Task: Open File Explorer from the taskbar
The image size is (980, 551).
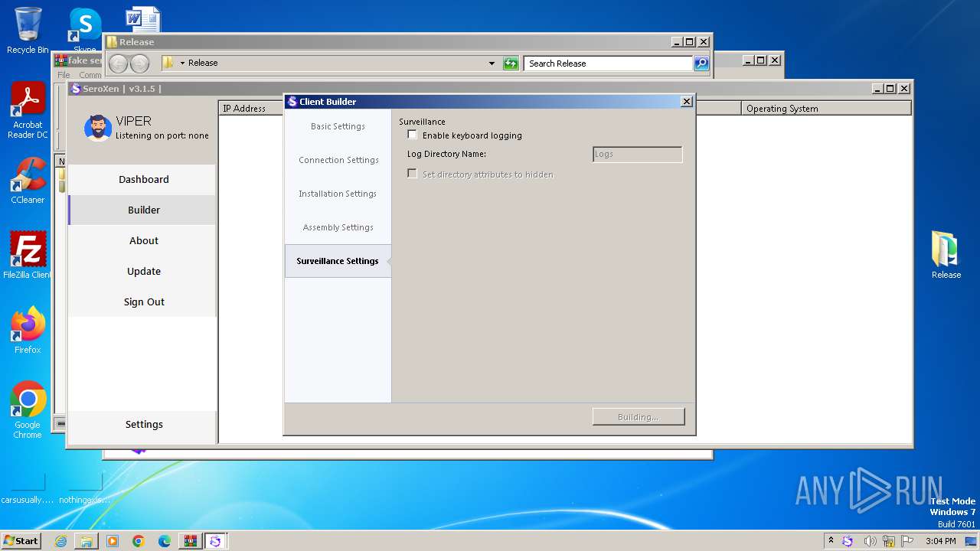Action: coord(87,541)
